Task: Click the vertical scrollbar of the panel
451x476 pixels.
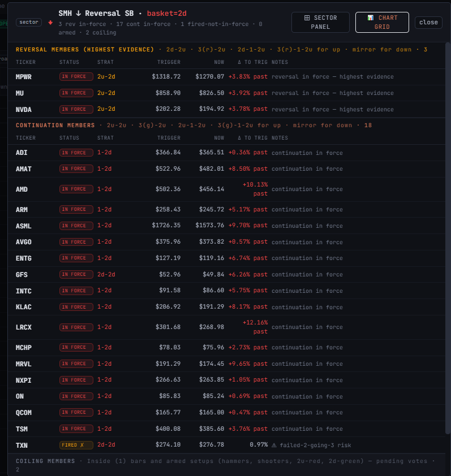Action: pyautogui.click(x=448, y=239)
